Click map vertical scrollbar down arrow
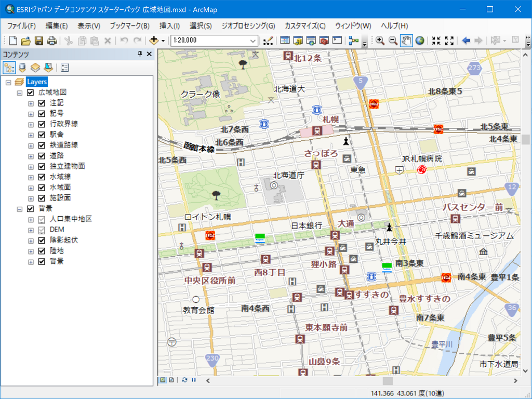The height and width of the screenshot is (399, 532). [x=526, y=371]
